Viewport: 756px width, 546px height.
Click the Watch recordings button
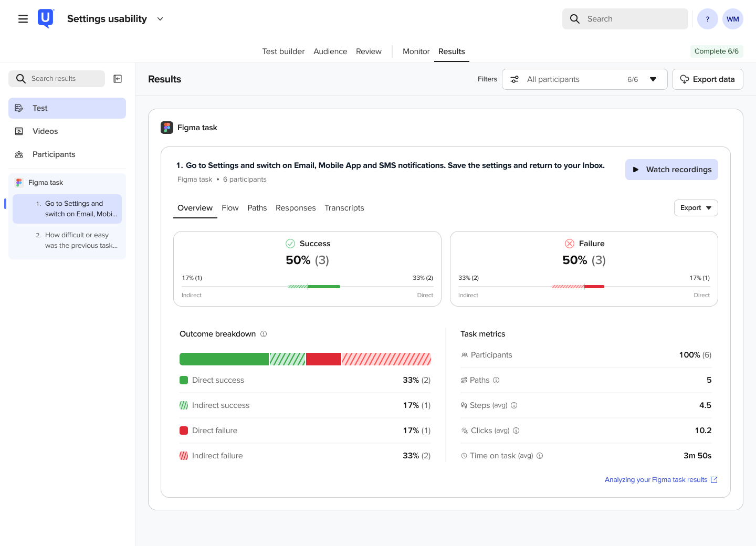point(671,170)
